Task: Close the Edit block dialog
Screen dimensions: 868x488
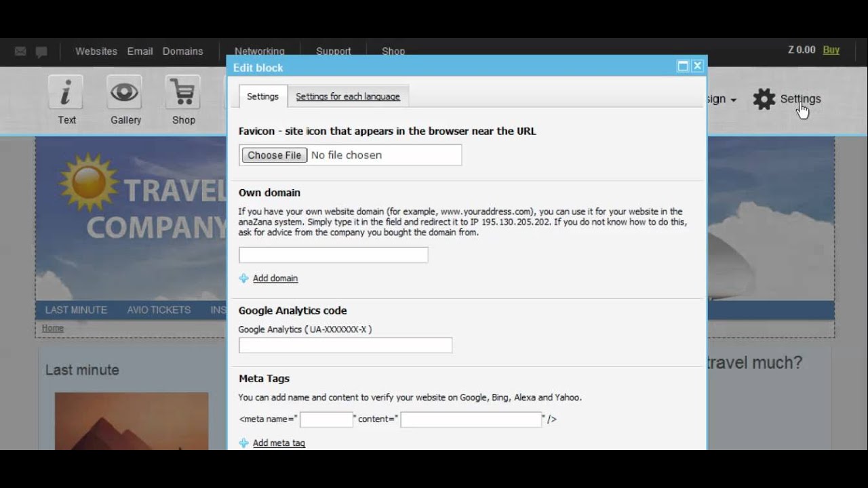Action: click(x=697, y=66)
